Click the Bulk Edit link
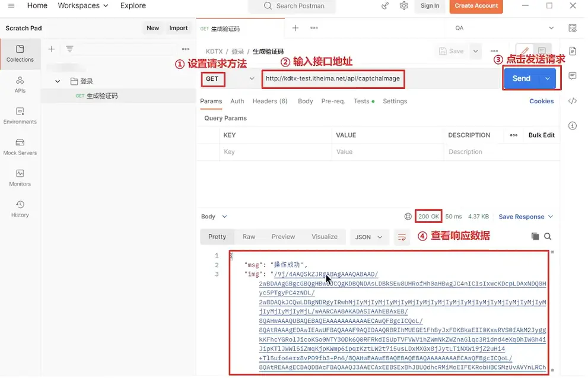The image size is (588, 378). click(541, 135)
